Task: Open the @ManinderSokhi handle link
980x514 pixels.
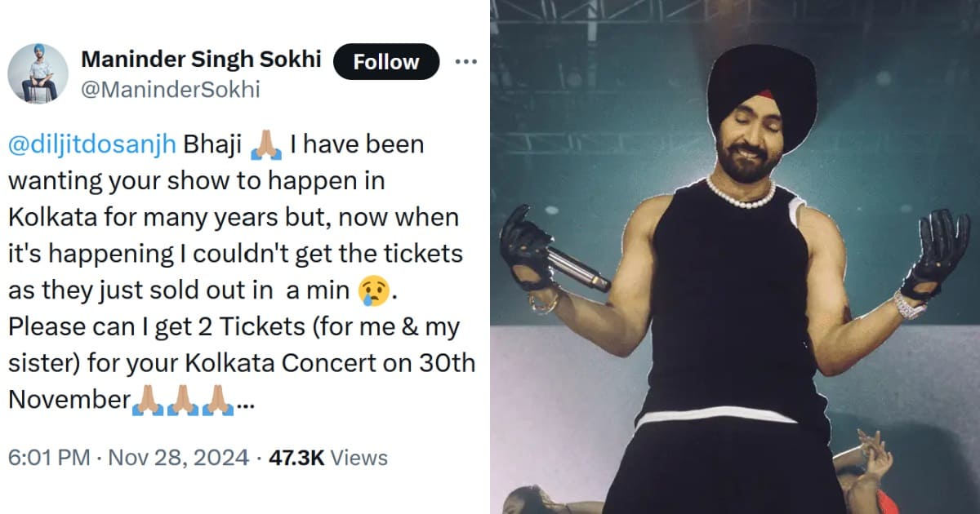Action: point(170,89)
